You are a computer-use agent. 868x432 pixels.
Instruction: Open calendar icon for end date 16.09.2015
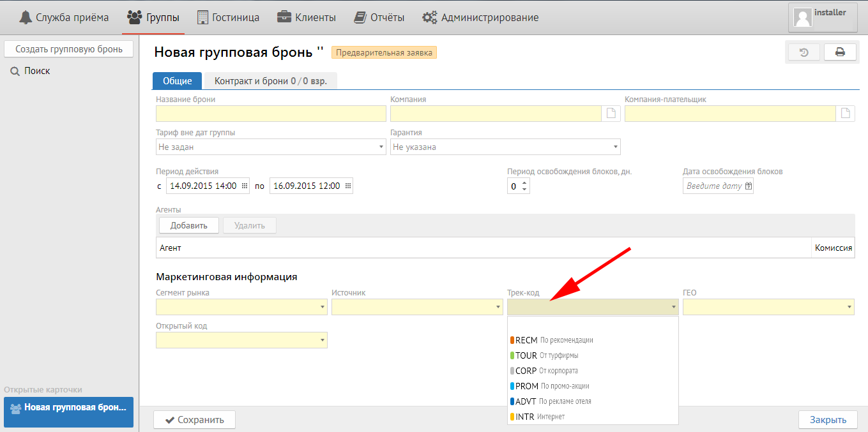click(347, 186)
